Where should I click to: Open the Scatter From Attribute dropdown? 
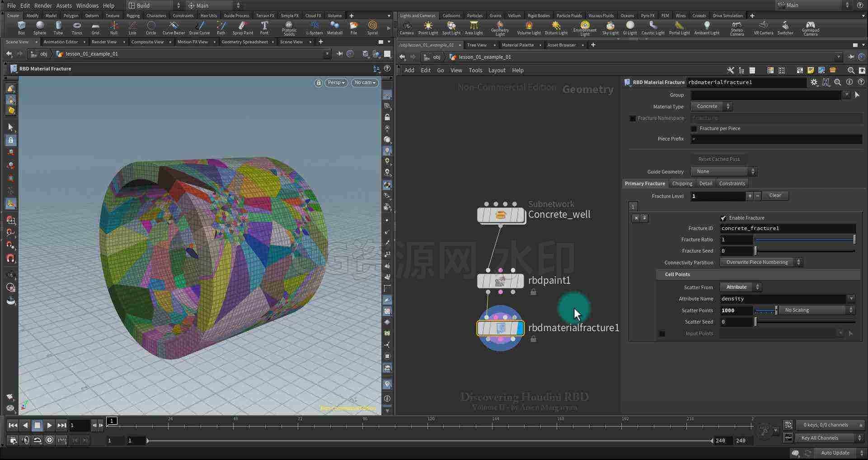[x=741, y=287]
